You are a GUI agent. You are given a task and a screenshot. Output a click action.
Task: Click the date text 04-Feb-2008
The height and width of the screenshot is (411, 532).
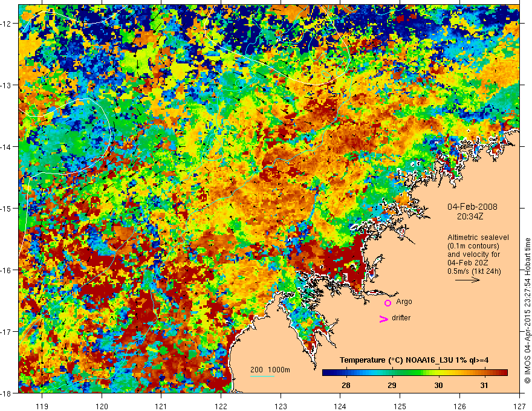click(472, 207)
